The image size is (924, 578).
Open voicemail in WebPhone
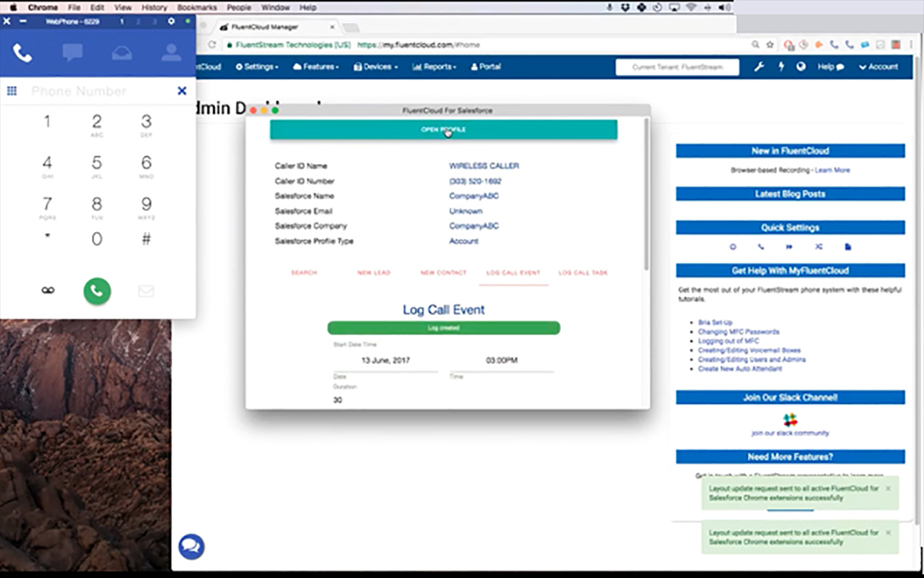pyautogui.click(x=48, y=290)
